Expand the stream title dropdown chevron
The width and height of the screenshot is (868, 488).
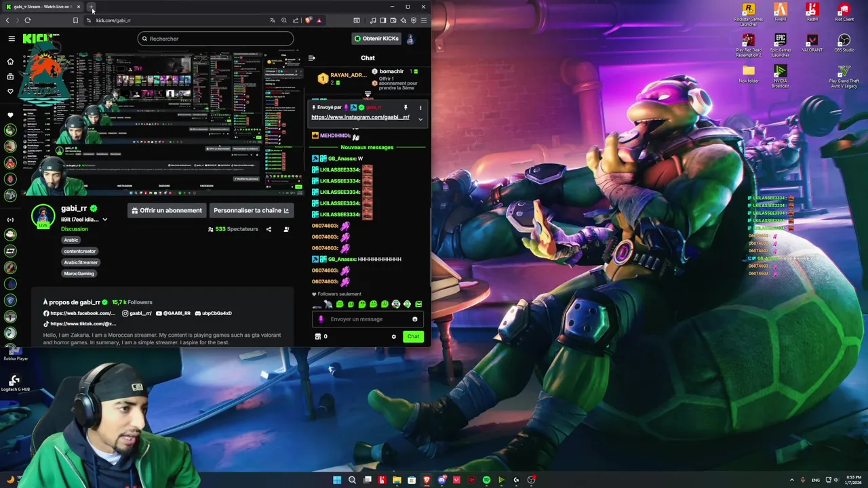(x=104, y=220)
